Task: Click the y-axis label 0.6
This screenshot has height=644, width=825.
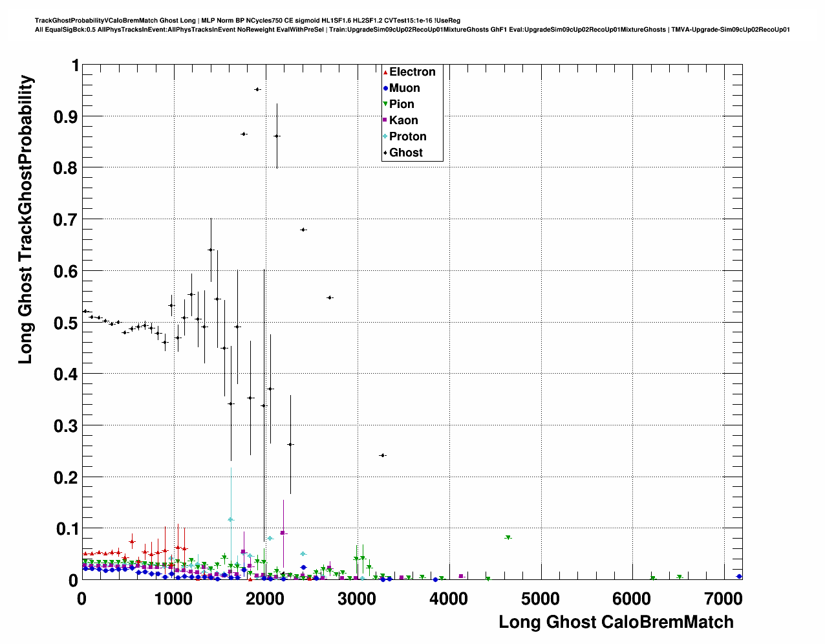Action: click(67, 272)
